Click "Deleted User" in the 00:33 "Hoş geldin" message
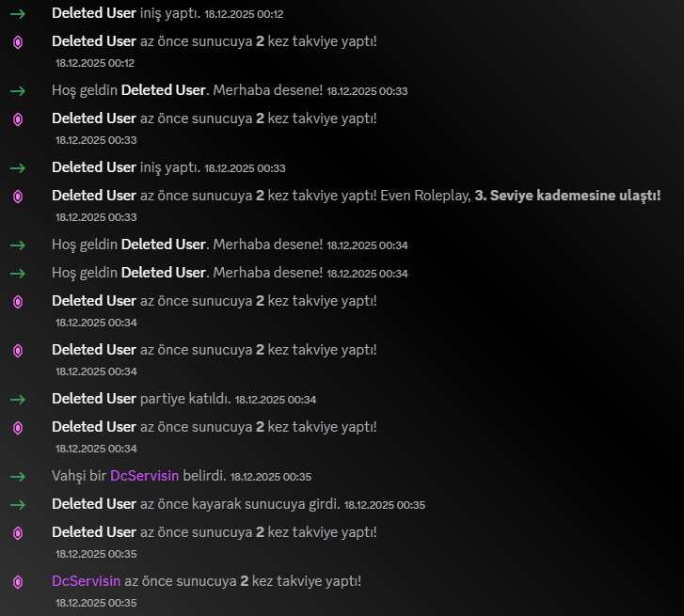 163,90
